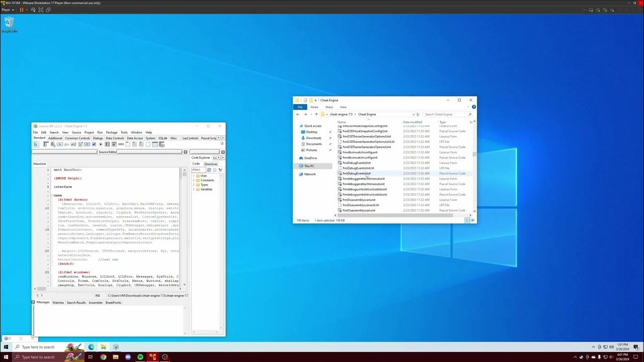Pick the TCheckGroup component icon
The height and width of the screenshot is (362, 644).
click(x=141, y=144)
